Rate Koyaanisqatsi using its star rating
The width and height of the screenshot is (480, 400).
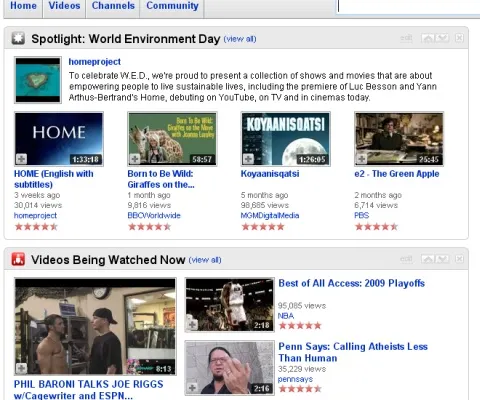pos(263,227)
